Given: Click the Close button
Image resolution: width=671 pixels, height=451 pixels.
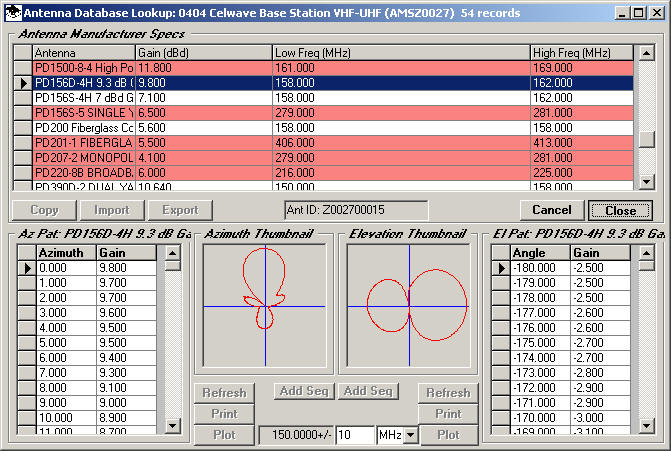Looking at the screenshot, I should pos(620,210).
